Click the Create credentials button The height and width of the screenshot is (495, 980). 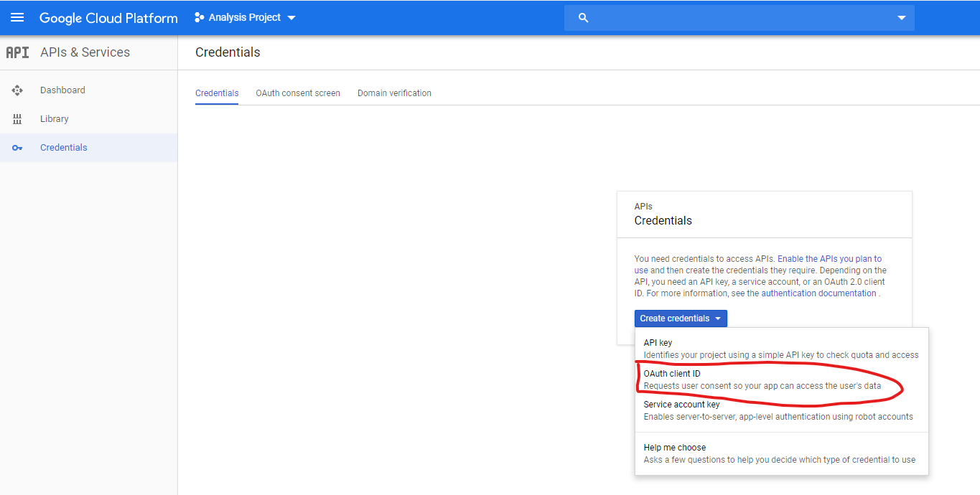(x=681, y=319)
